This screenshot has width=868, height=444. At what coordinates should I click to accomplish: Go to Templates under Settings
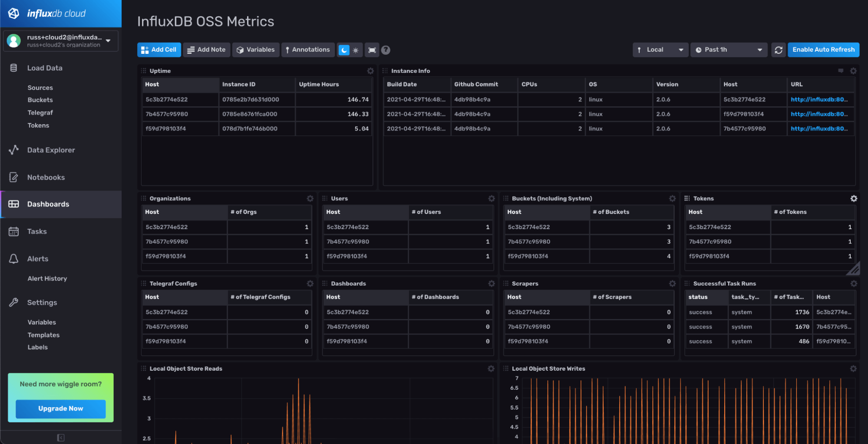coord(43,335)
